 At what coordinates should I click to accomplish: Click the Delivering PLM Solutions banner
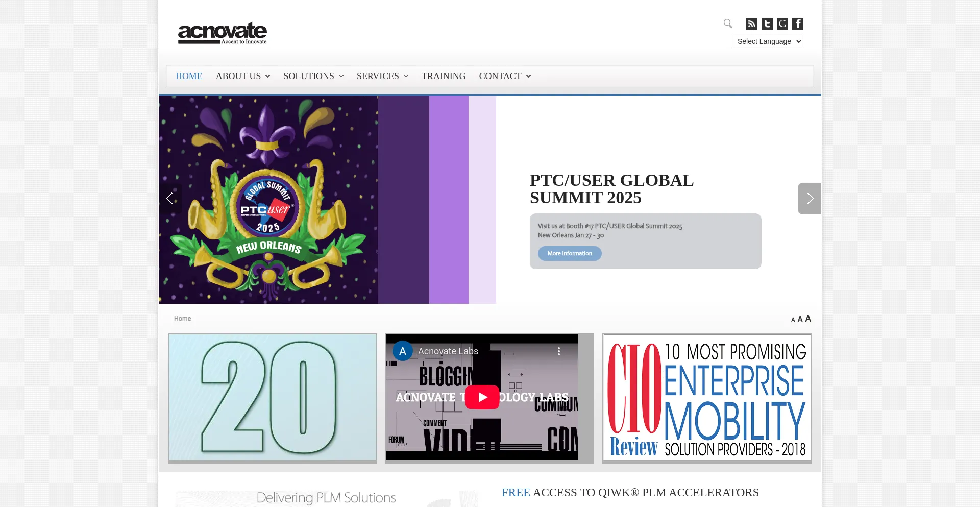(326, 498)
